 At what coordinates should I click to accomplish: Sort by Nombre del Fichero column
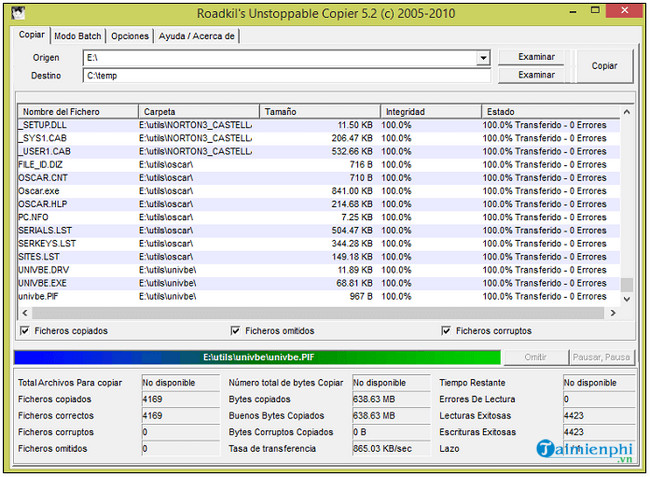click(x=78, y=111)
